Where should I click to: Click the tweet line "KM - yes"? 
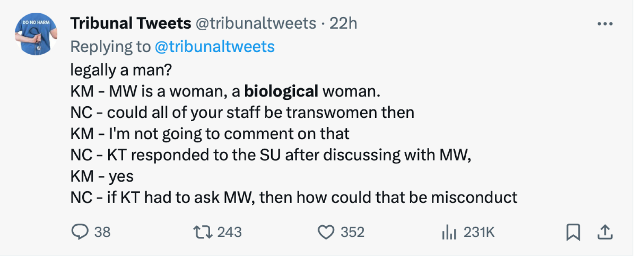[102, 176]
